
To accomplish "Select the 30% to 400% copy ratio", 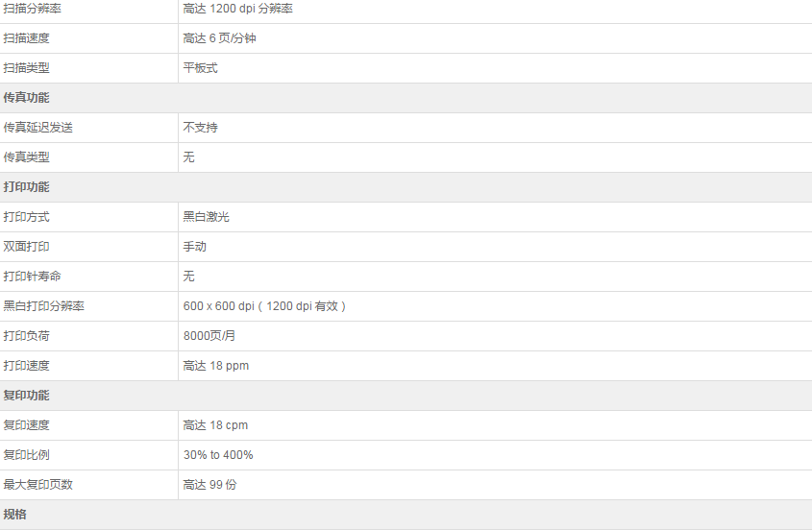I will pyautogui.click(x=218, y=455).
